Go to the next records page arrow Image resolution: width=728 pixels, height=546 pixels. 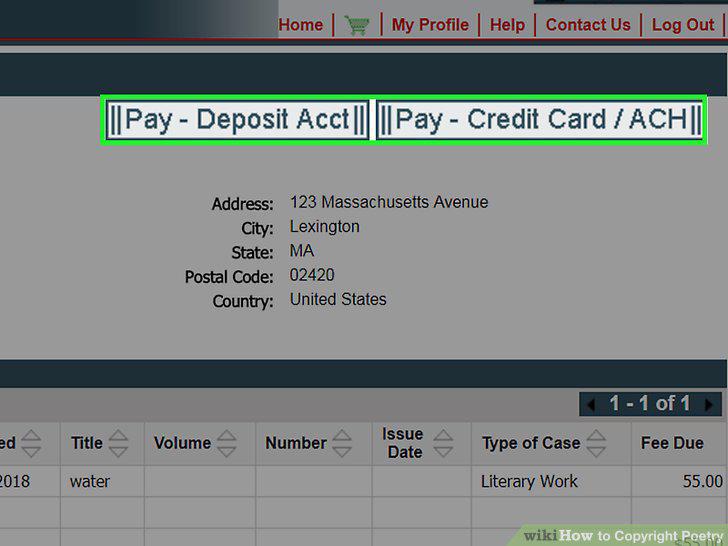point(708,404)
